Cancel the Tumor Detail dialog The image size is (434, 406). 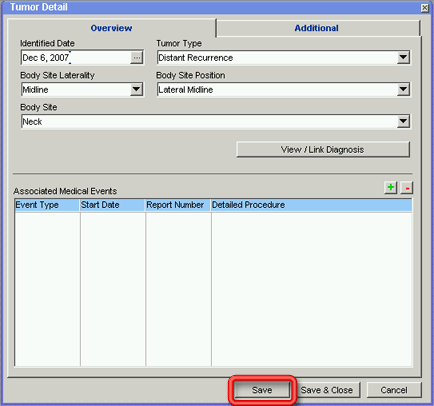point(394,390)
